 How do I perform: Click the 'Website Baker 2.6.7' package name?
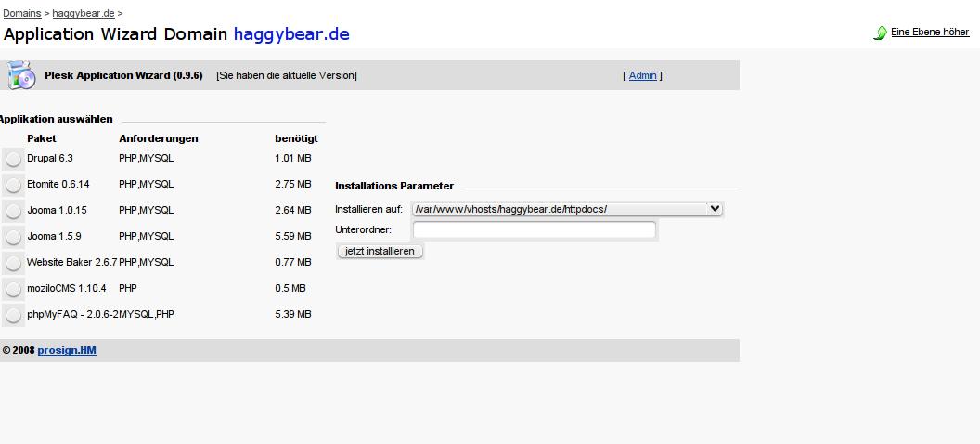coord(71,262)
